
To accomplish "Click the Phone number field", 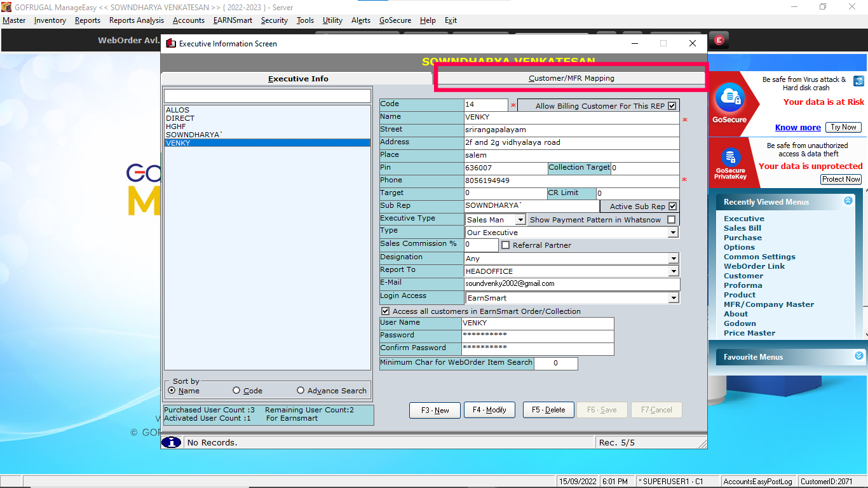I will tap(572, 181).
